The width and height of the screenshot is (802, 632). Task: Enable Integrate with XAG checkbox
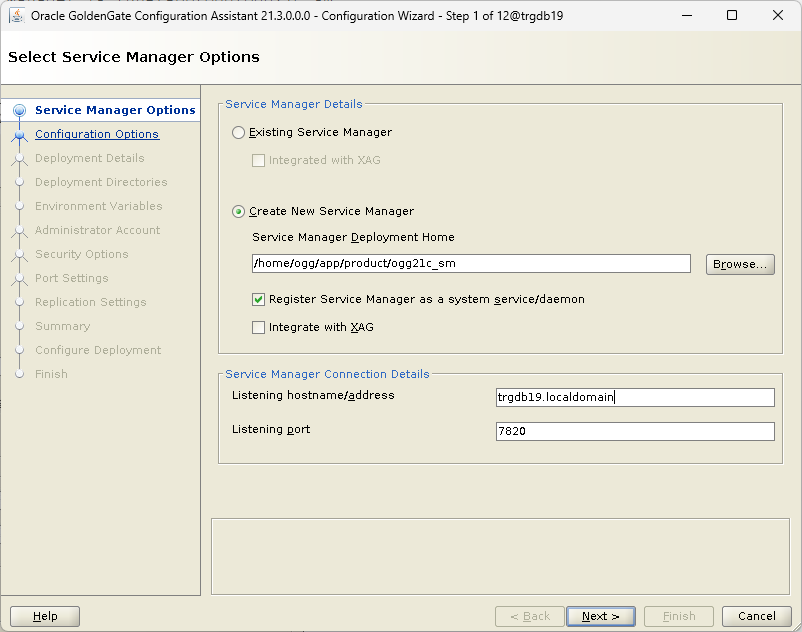click(x=258, y=327)
